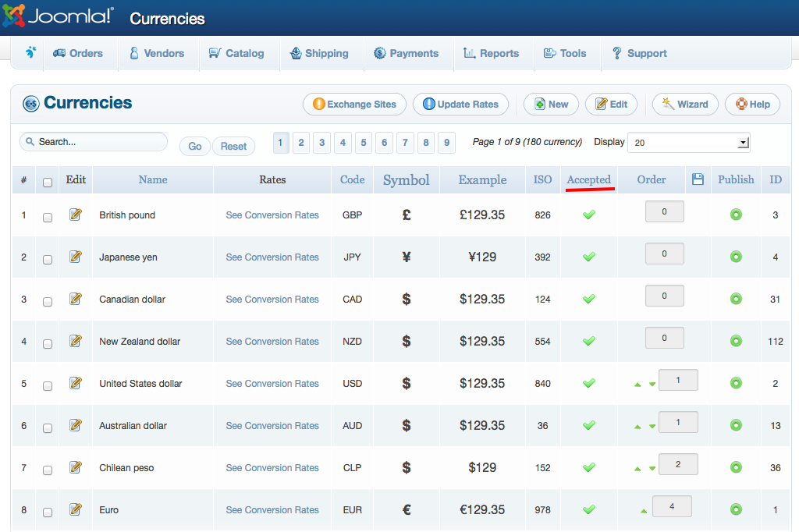Click the Joomla logo in header

click(x=58, y=16)
